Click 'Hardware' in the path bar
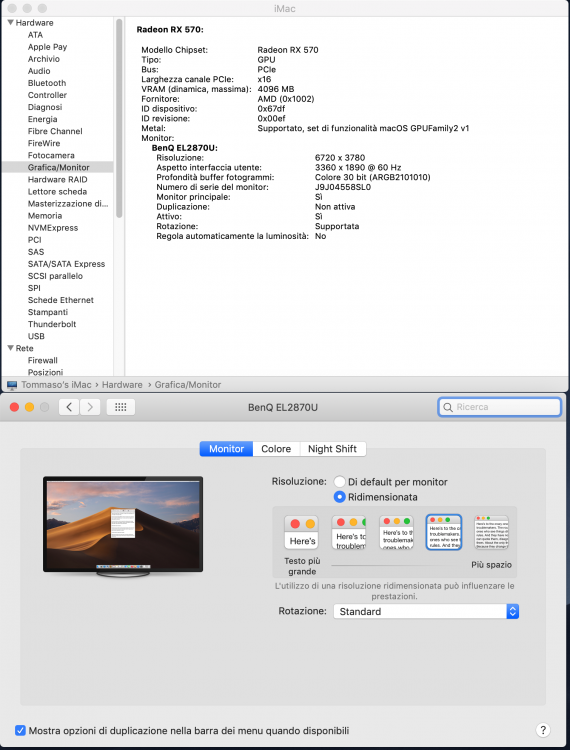 point(122,385)
